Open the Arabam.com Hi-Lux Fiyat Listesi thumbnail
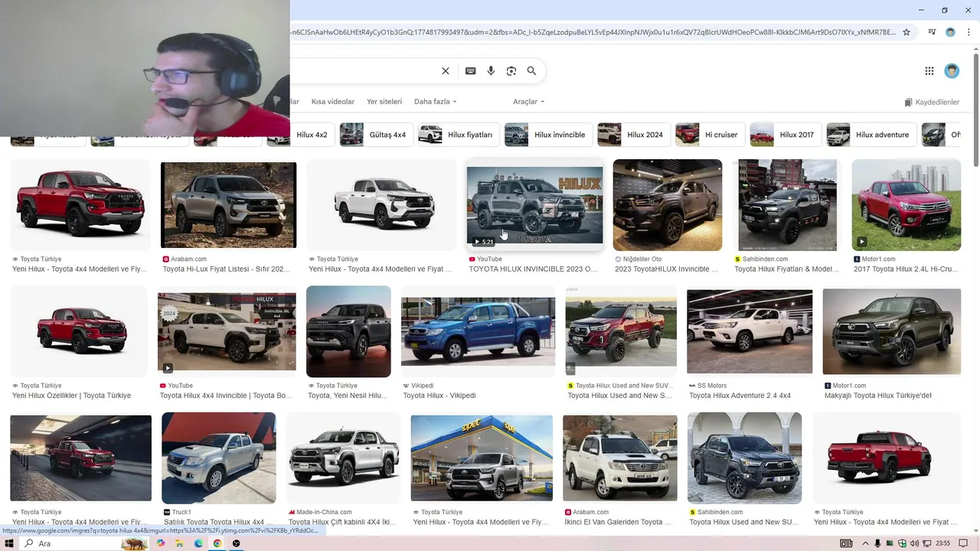 point(228,205)
